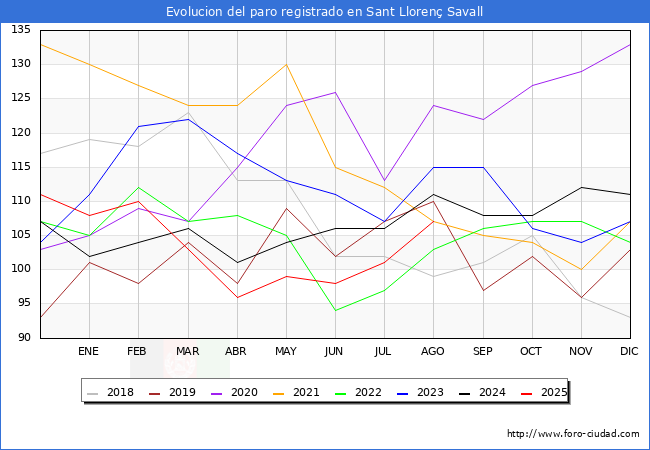
Task: Click the orange 2021 peak at MAY
Action: point(286,65)
